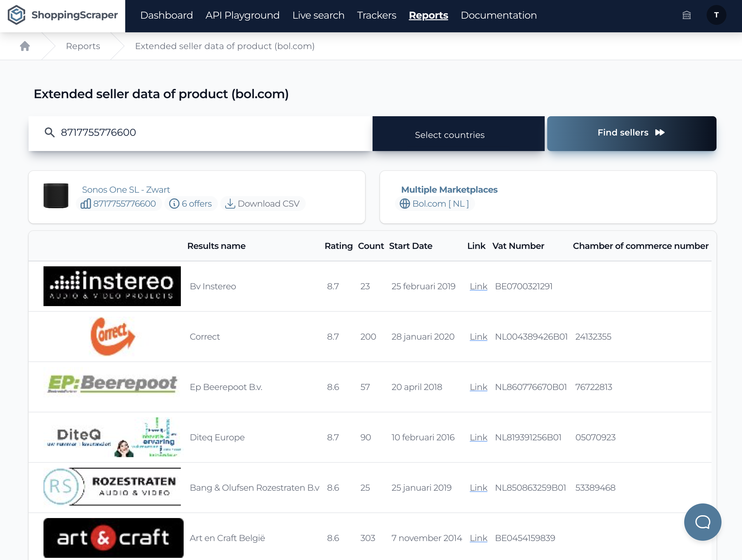The width and height of the screenshot is (742, 560).
Task: Open the API Playground menu item
Action: coord(242,15)
